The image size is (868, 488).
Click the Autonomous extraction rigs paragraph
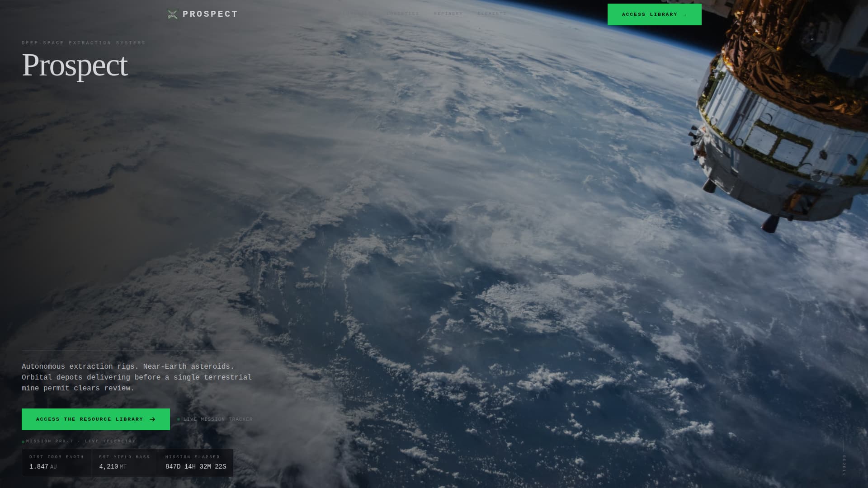pos(137,377)
